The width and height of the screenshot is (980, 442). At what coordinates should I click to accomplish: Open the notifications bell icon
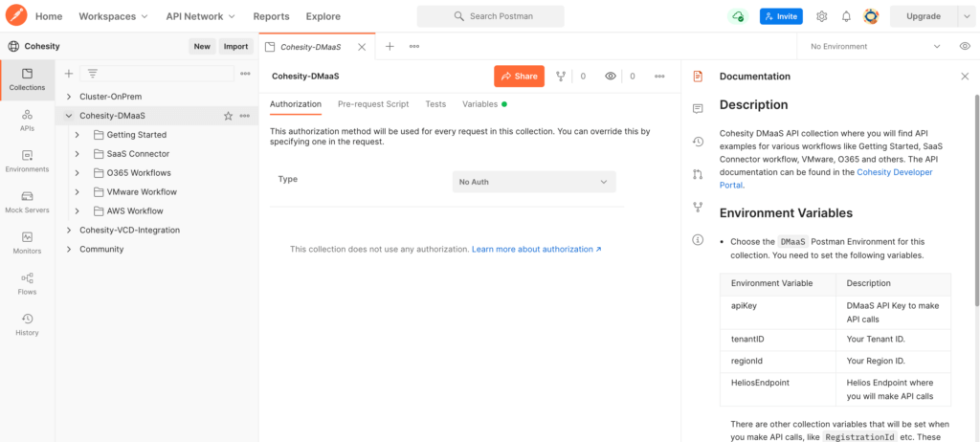(x=846, y=16)
